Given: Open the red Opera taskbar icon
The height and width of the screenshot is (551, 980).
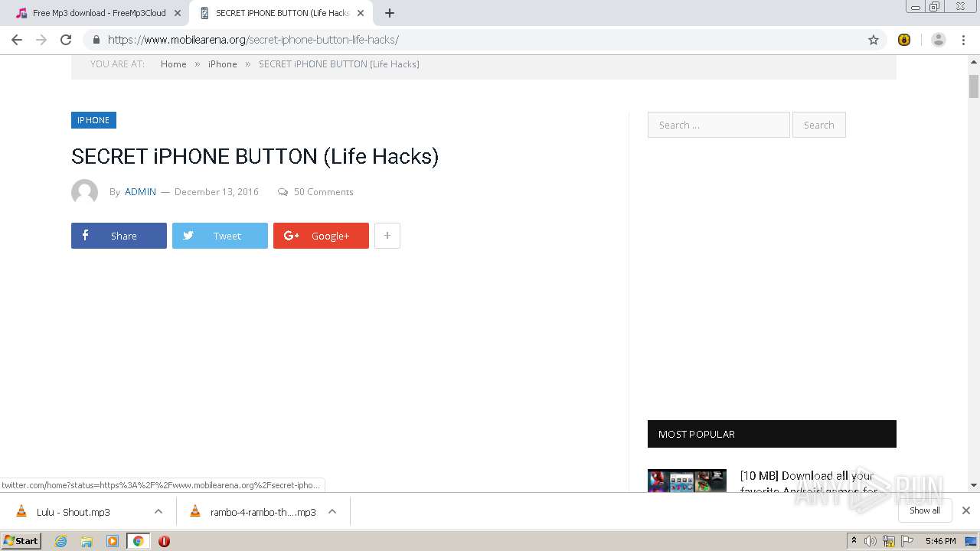Looking at the screenshot, I should pyautogui.click(x=164, y=541).
